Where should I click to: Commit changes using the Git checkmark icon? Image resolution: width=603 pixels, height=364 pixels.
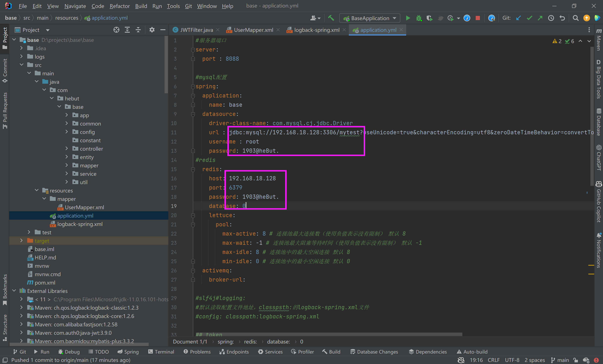point(529,18)
